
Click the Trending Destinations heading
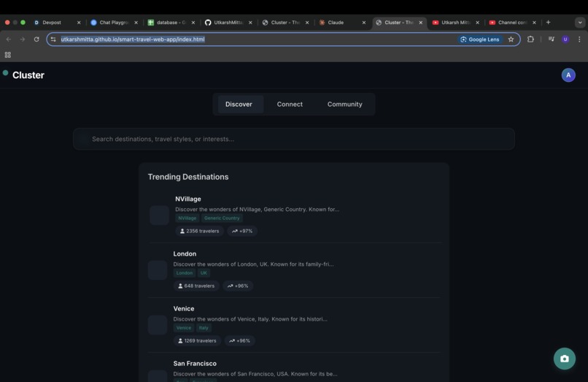point(188,177)
